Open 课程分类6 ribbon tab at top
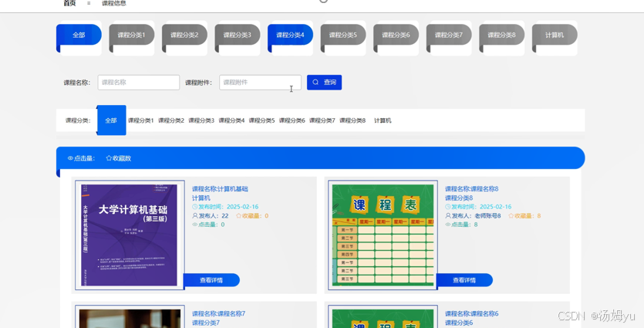The image size is (644, 328). [x=396, y=35]
